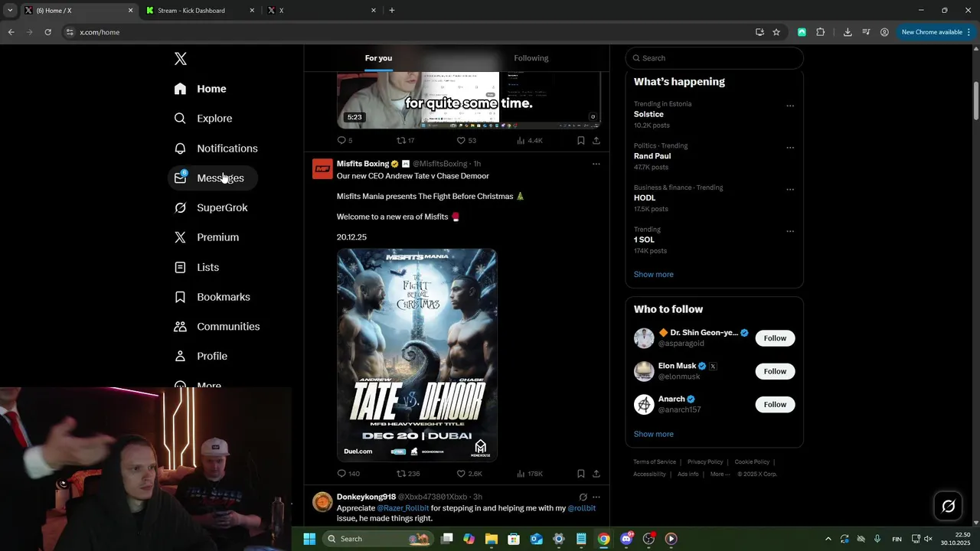View analytics of post with 4.4K views
Viewport: 980px width, 551px height.
(530, 141)
